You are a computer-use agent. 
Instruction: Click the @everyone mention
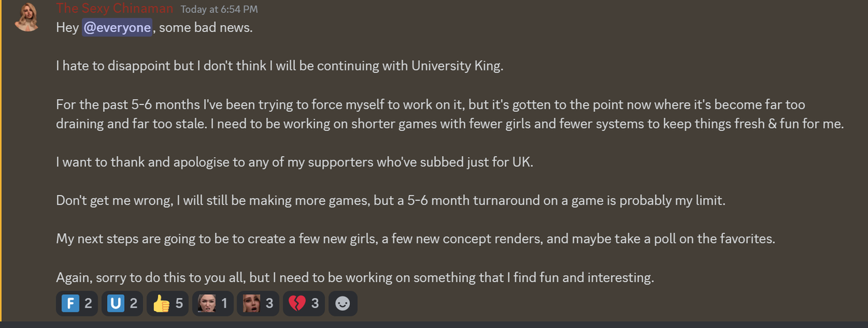pos(117,28)
